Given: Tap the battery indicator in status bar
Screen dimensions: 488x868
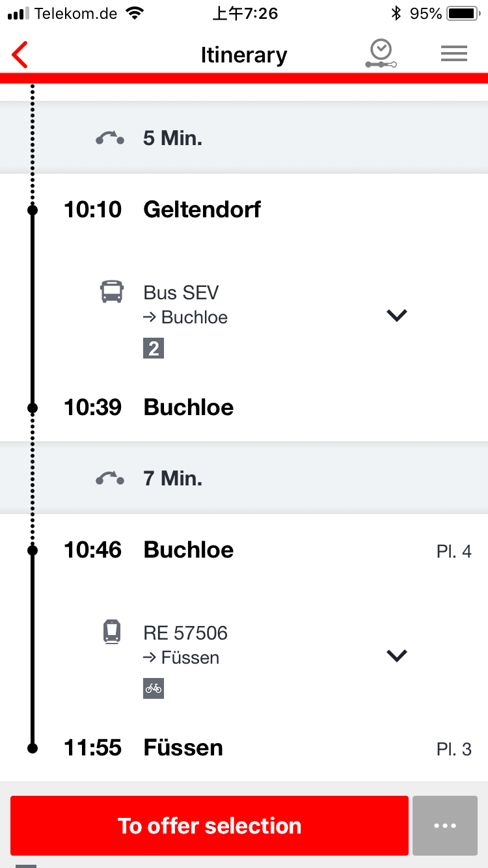Looking at the screenshot, I should [x=463, y=13].
